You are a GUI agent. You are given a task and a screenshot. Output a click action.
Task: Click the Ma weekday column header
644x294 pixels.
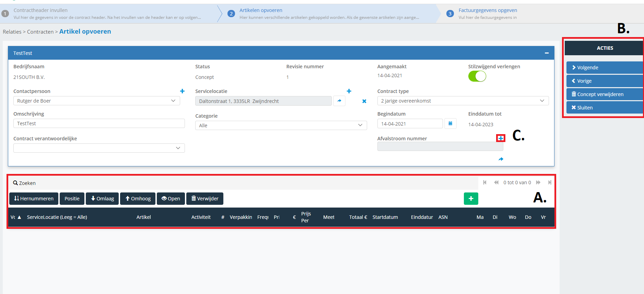(480, 217)
